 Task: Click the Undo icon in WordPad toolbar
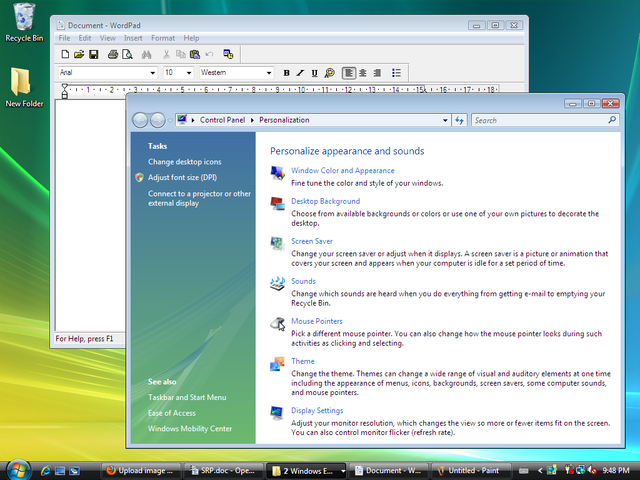209,54
